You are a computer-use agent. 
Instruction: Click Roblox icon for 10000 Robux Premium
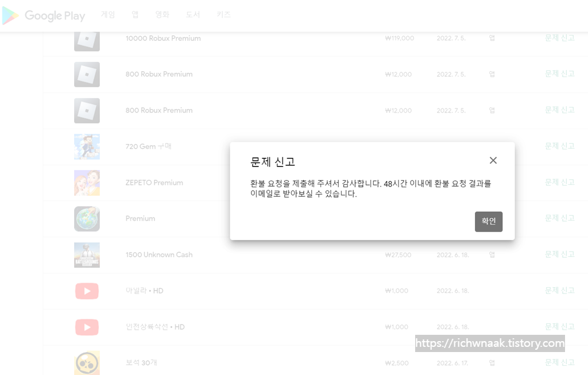coord(87,41)
